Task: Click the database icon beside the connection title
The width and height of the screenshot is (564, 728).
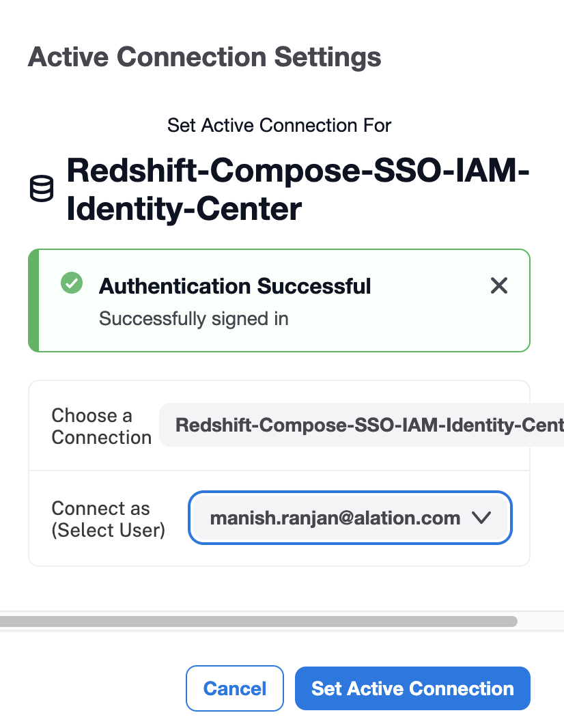Action: coord(42,188)
